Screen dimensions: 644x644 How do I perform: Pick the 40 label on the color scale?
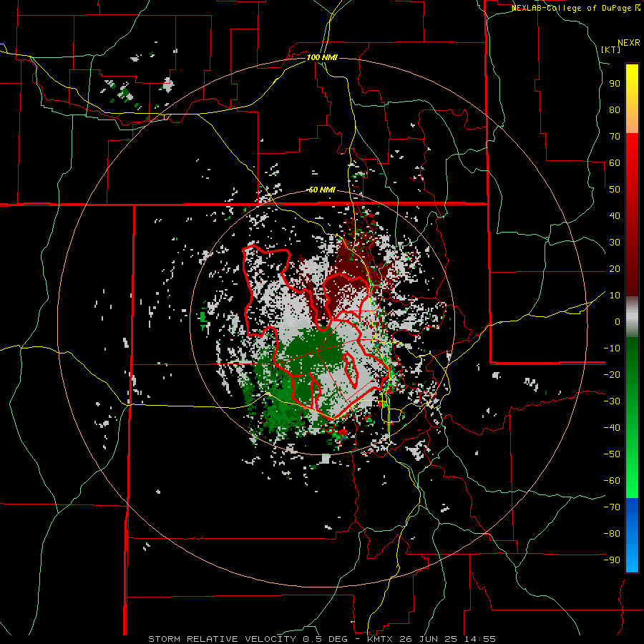point(615,216)
